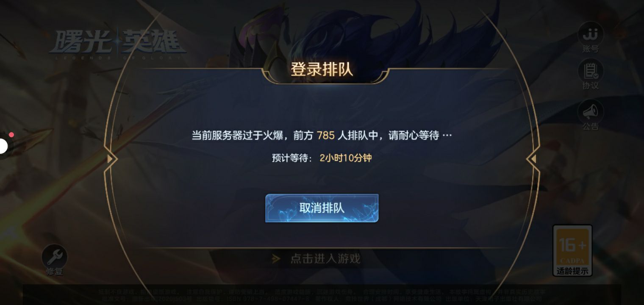The width and height of the screenshot is (644, 305).
Task: Select the right gold arrow on dialog frame
Action: point(534,159)
